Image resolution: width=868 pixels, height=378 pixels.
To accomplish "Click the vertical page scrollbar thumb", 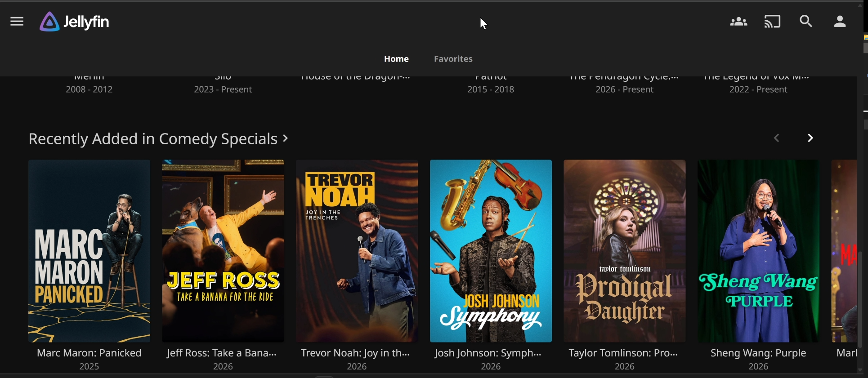I will click(860, 299).
